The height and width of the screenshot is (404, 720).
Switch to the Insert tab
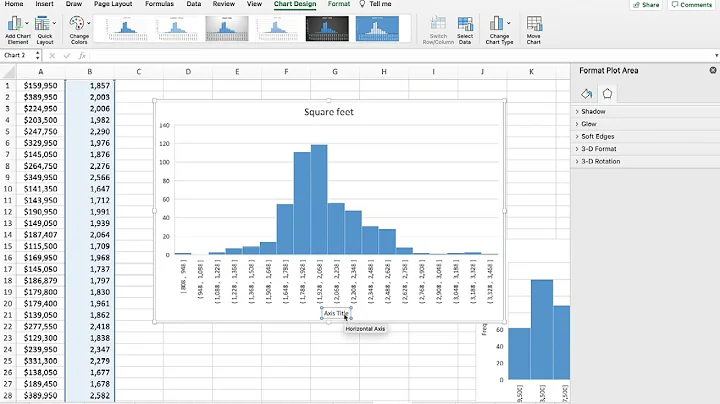(x=45, y=4)
